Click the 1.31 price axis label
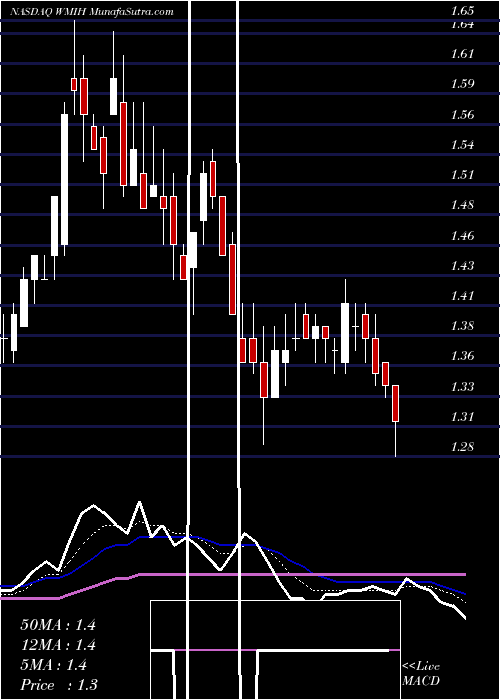 [462, 417]
